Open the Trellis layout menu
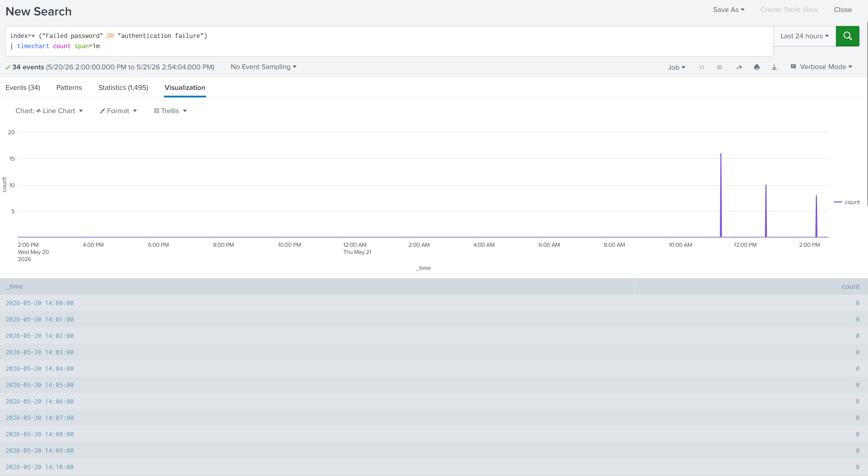 click(x=170, y=111)
